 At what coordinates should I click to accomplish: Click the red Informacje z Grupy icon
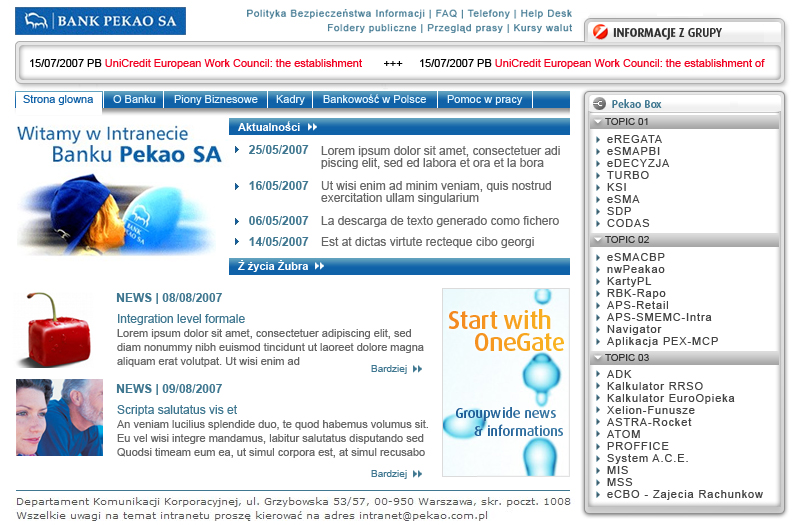(x=600, y=32)
